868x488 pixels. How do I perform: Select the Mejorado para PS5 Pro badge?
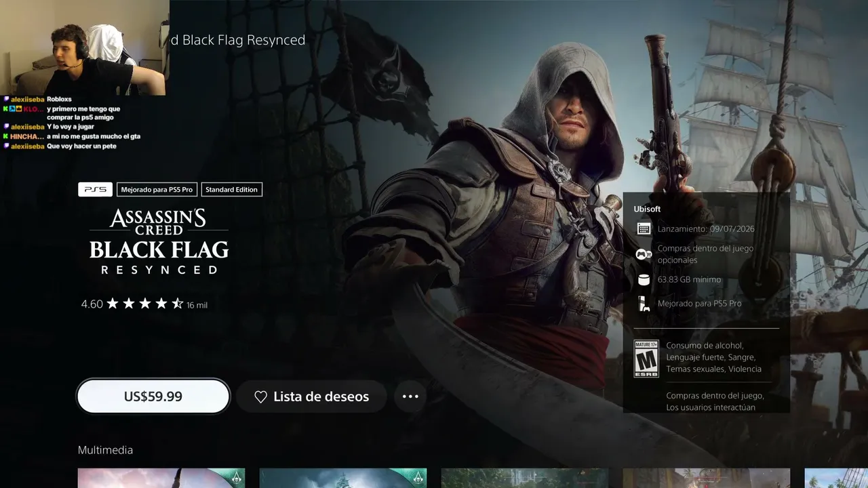[157, 190]
